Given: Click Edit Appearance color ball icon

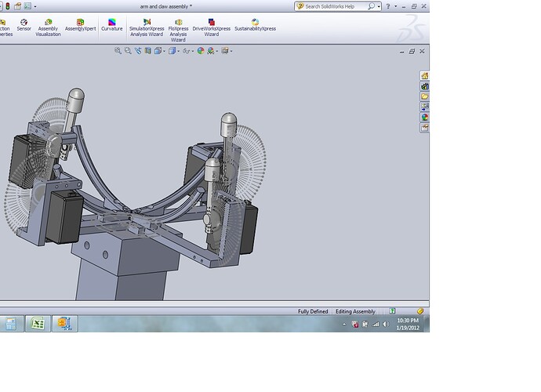Looking at the screenshot, I should coord(201,51).
